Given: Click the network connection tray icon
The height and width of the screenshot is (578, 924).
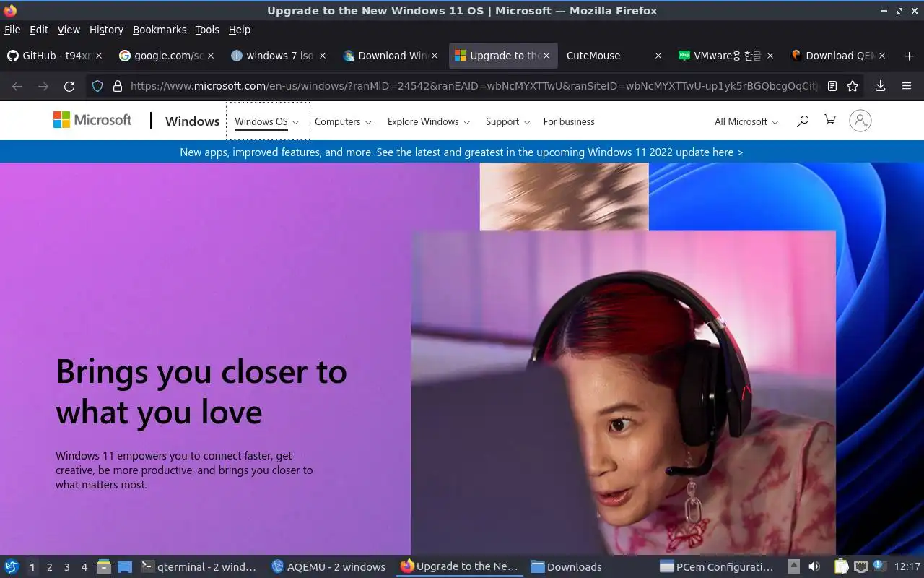Looking at the screenshot, I should tap(860, 566).
